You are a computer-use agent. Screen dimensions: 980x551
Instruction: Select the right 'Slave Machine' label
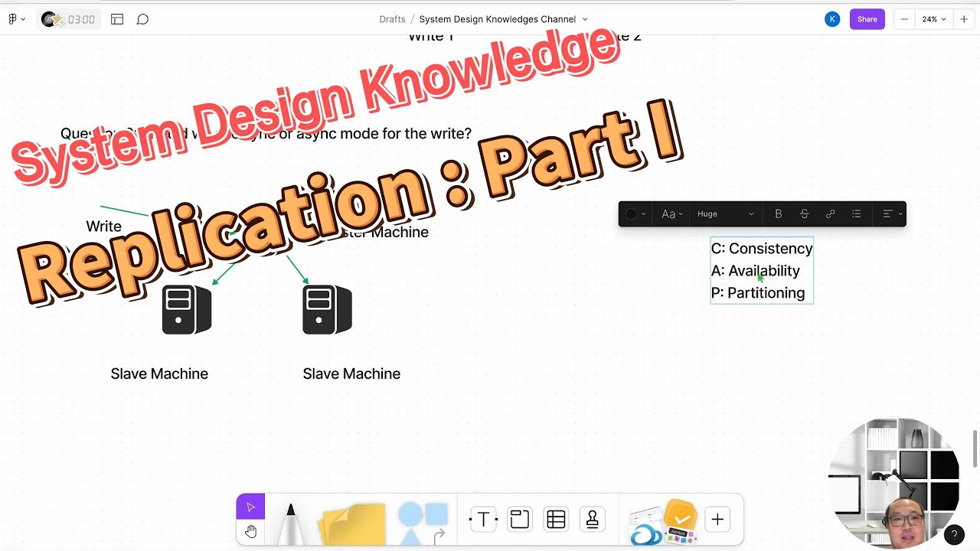tap(351, 373)
